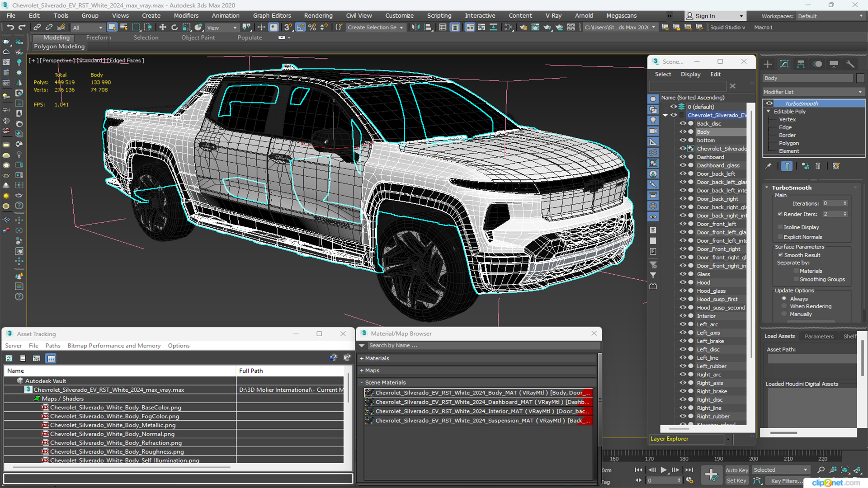
Task: Open Display menu in Scene Explorer
Action: pos(691,74)
